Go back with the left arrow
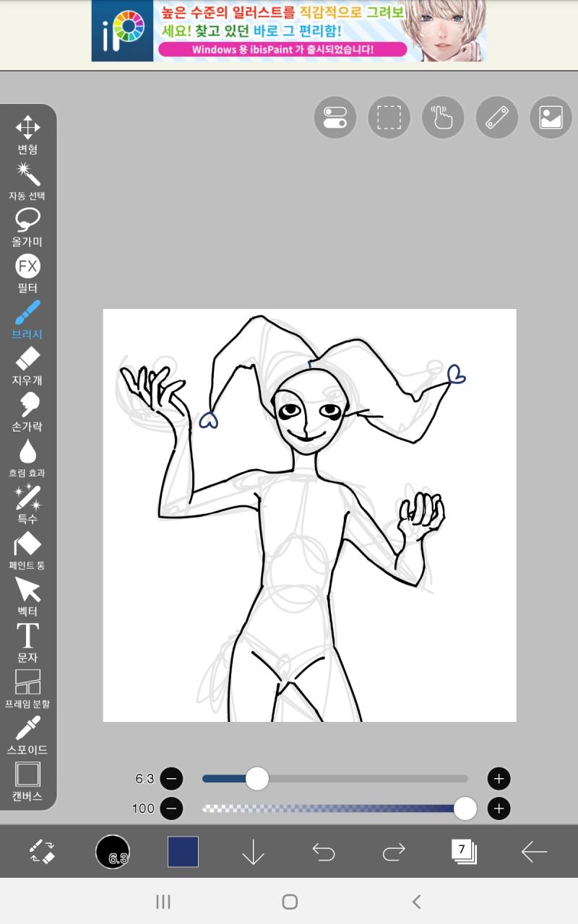Viewport: 578px width, 924px height. pos(534,853)
